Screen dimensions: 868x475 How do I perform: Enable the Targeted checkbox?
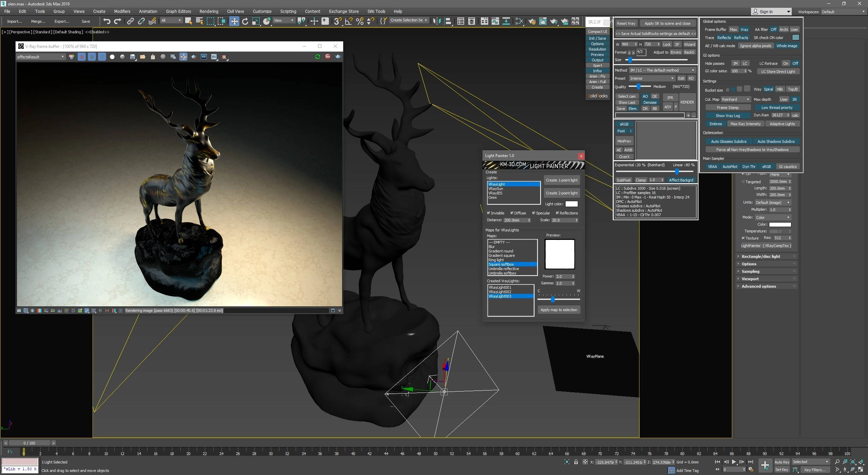(743, 182)
